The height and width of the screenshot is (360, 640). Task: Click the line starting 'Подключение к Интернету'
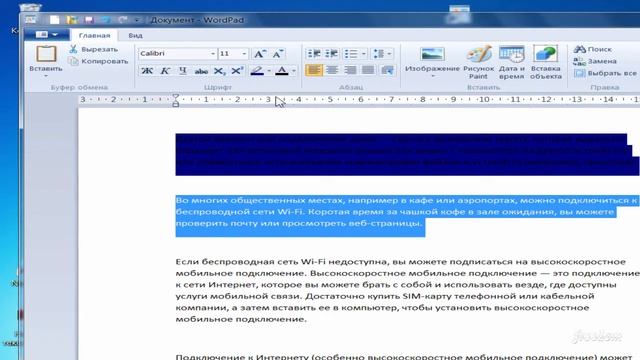pyautogui.click(x=404, y=356)
